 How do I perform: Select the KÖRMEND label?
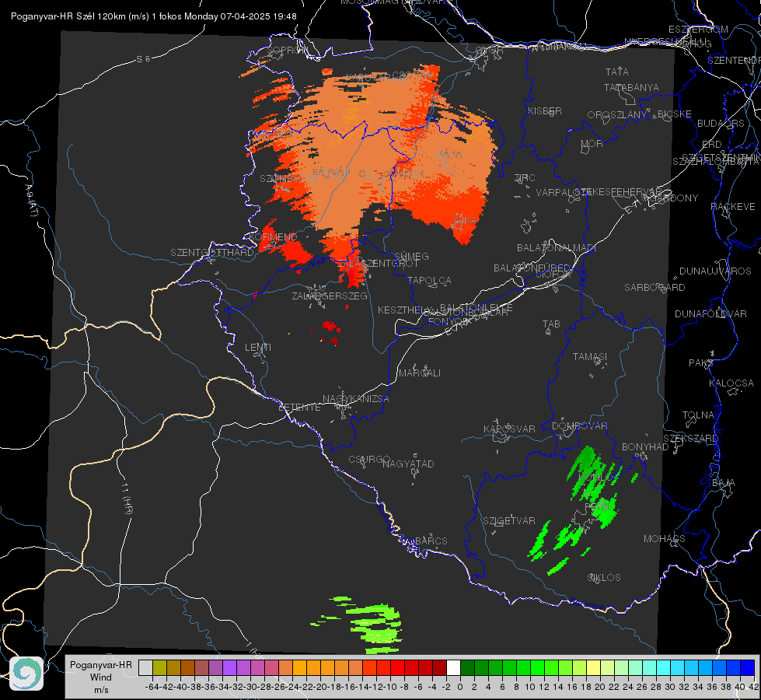click(272, 237)
